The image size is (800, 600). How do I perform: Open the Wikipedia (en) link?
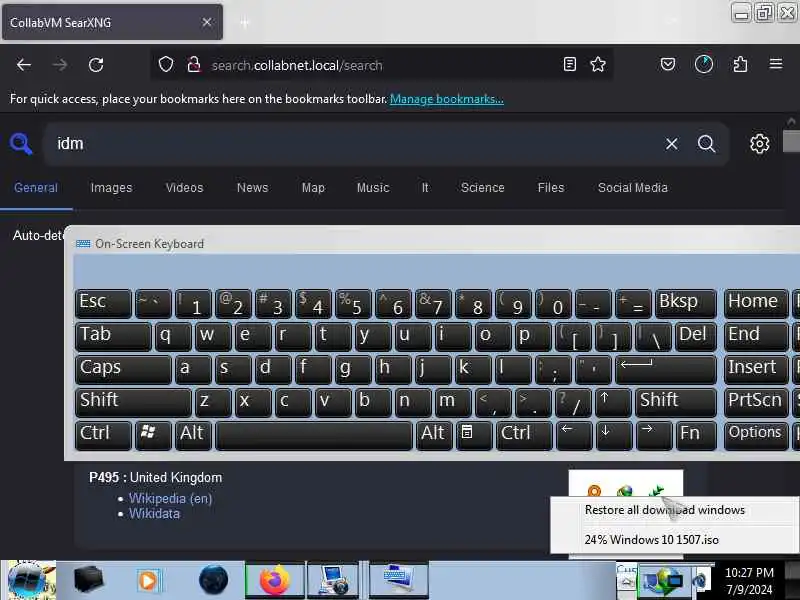click(170, 498)
